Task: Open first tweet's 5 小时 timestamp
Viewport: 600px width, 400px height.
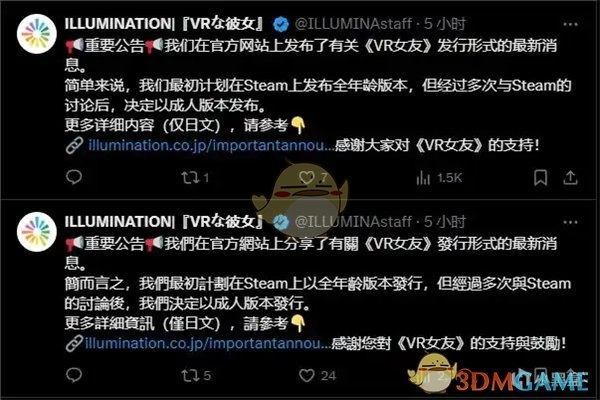Action: [445, 24]
